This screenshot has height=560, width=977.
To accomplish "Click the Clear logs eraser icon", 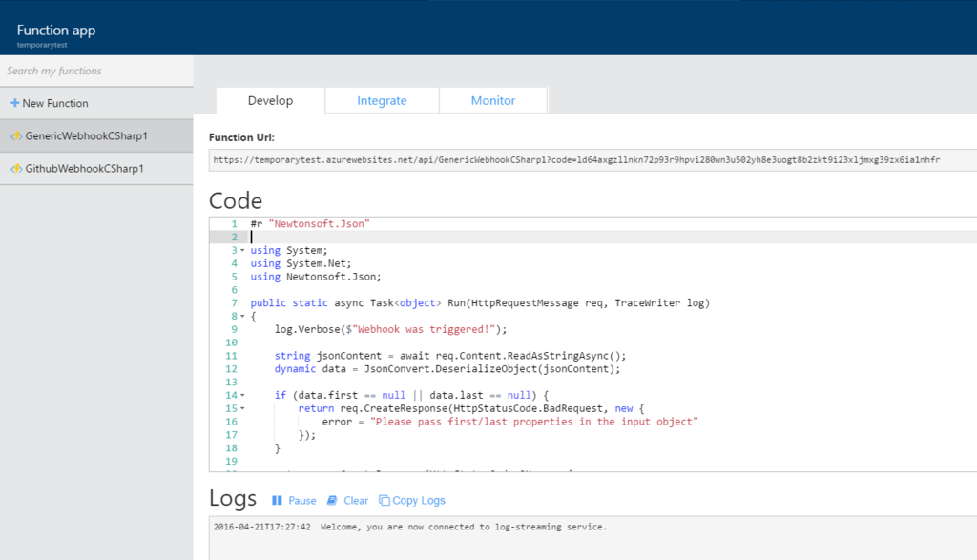I will [332, 500].
